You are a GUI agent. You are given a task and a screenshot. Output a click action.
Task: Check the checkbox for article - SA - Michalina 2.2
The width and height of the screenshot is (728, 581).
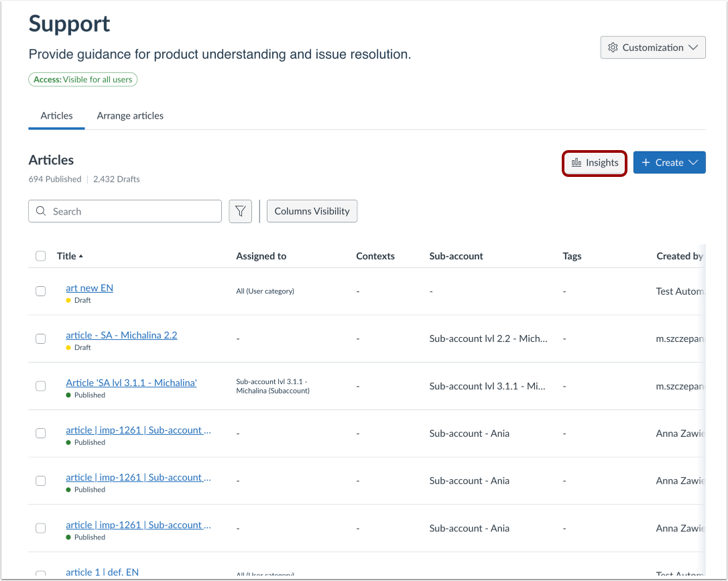[40, 338]
